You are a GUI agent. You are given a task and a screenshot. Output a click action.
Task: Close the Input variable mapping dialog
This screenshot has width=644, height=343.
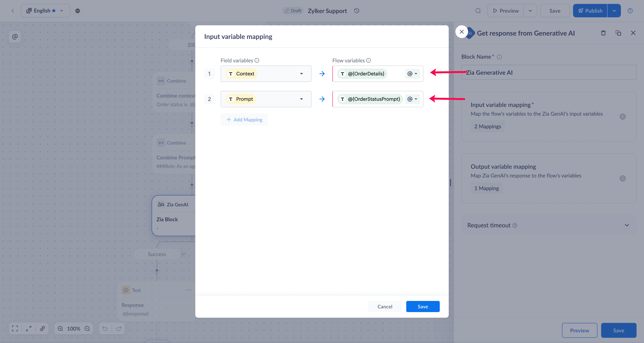[x=462, y=32]
